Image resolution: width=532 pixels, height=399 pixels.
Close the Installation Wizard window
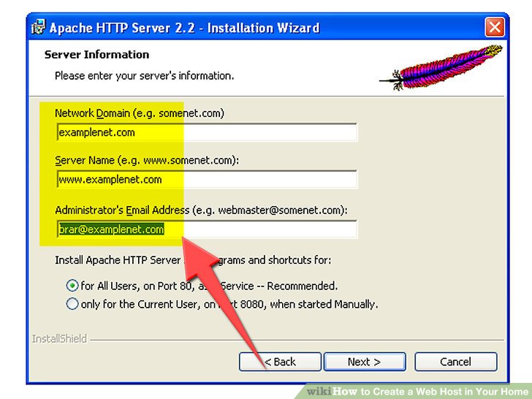coord(495,28)
